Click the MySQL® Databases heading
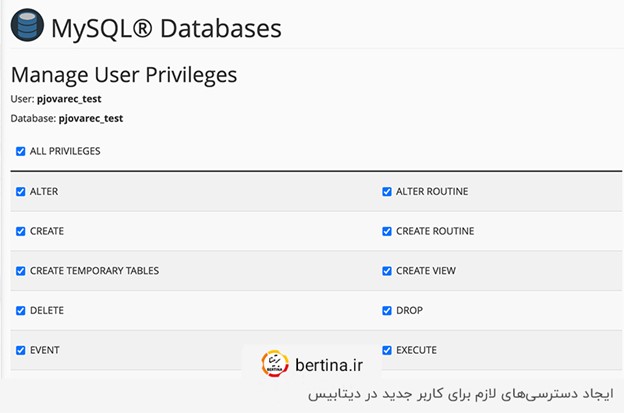The height and width of the screenshot is (413, 624). (166, 29)
